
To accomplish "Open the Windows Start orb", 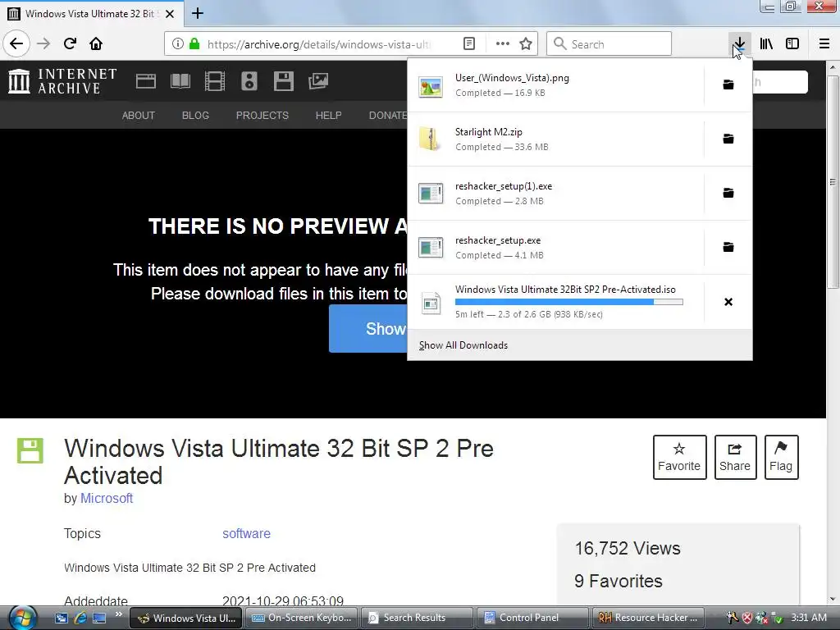I will (22, 618).
